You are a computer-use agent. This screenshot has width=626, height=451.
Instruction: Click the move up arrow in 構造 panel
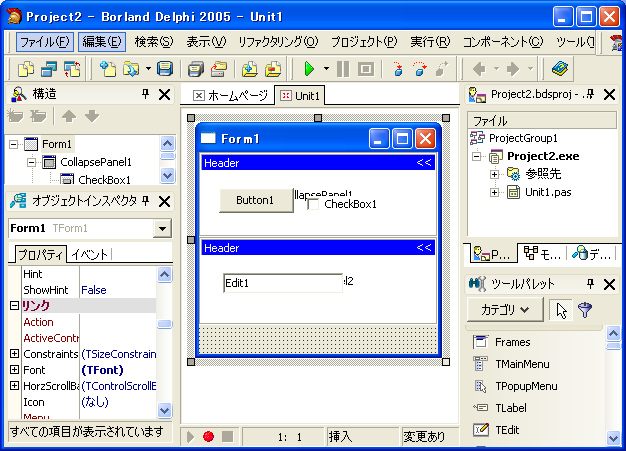click(x=69, y=116)
